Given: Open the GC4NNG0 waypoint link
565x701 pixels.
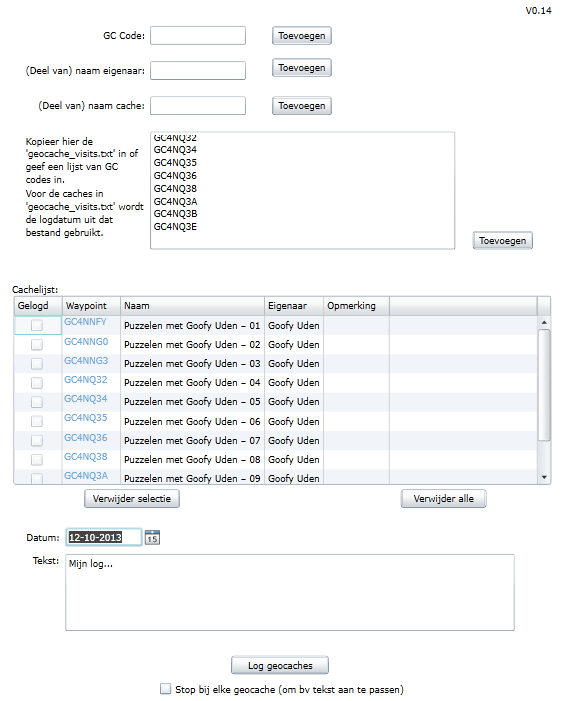Looking at the screenshot, I should coord(86,342).
